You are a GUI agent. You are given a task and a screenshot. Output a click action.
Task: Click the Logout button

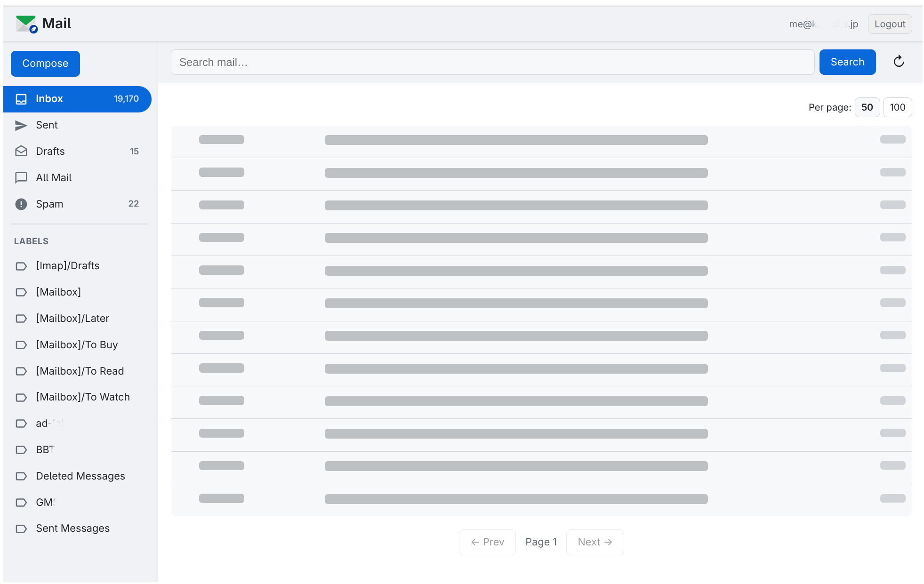click(889, 24)
